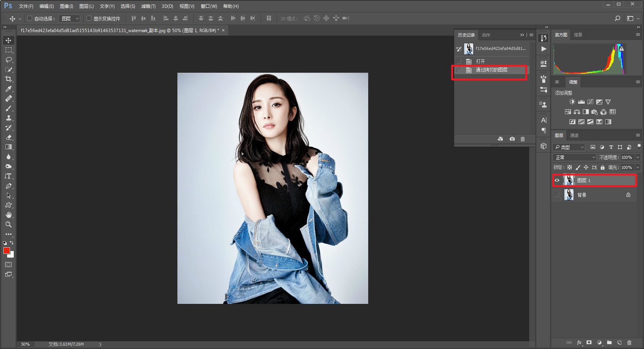Screen dimensions: 644x349
Task: Click the red foreground color swatch
Action: (6, 251)
